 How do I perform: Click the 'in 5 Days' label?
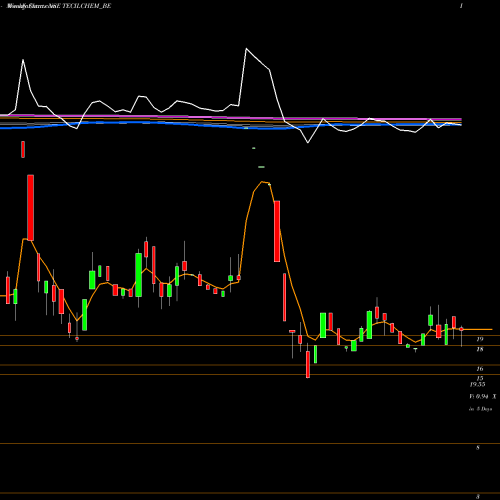coord(480,409)
